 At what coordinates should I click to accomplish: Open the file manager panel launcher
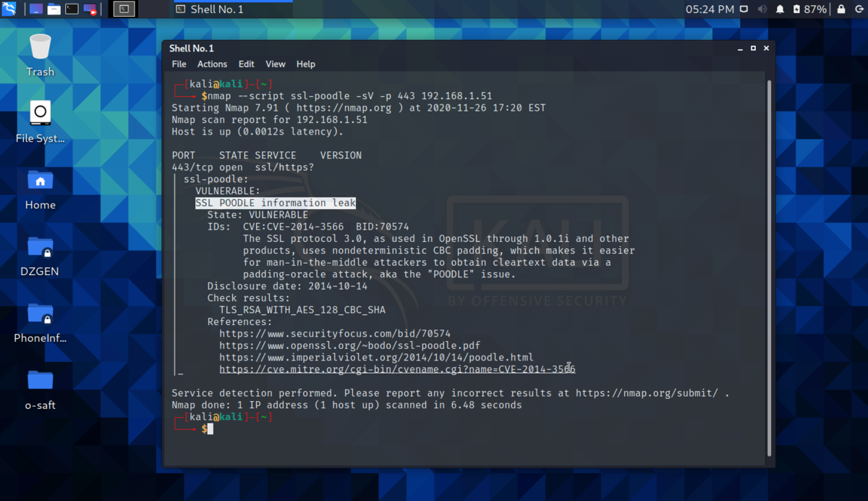[x=54, y=9]
